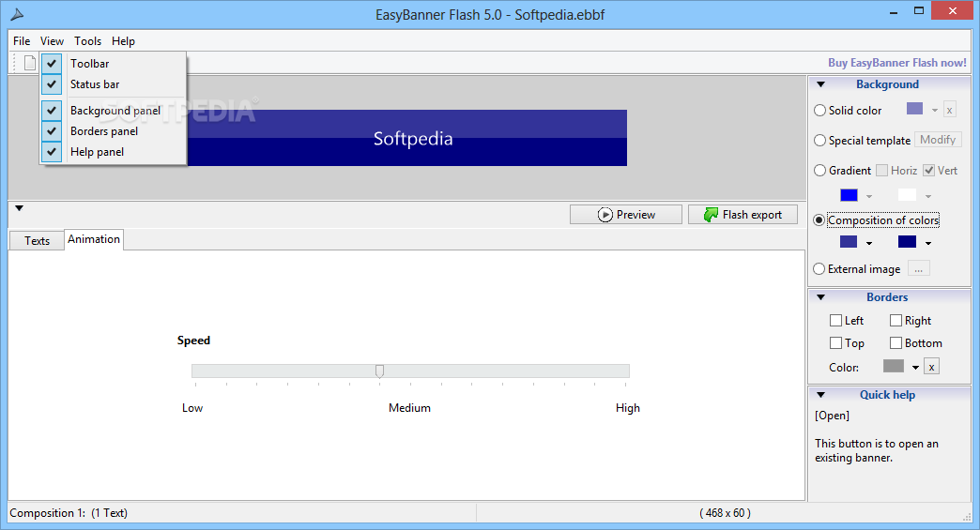Open solid color dropdown arrow
This screenshot has height=530, width=980.
(934, 111)
